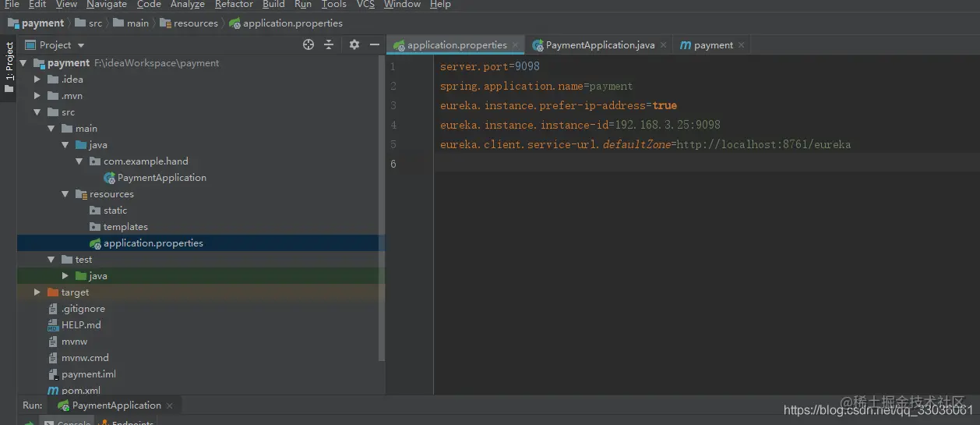Viewport: 980px width, 425px height.
Task: Collapse the main folder
Action: (x=51, y=129)
